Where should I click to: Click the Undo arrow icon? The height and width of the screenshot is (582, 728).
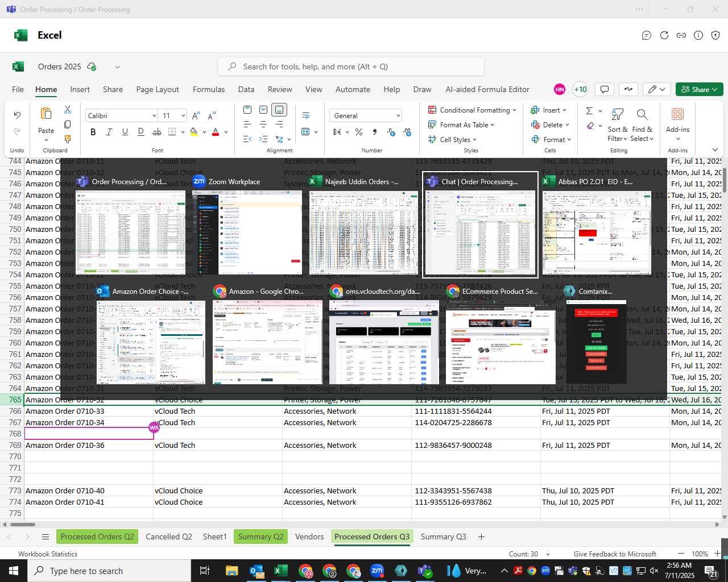pos(17,115)
